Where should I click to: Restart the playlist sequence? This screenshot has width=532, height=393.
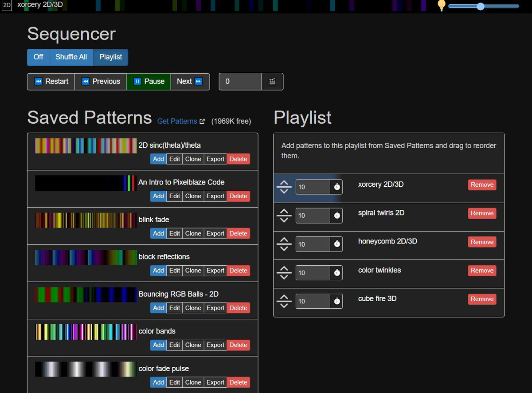51,82
